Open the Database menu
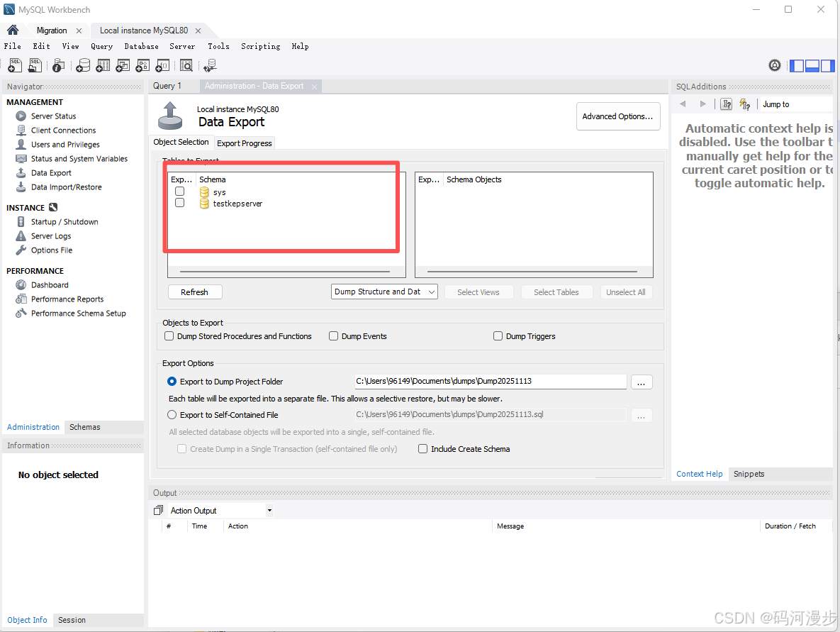Screen dimensions: 840x632 click(142, 46)
